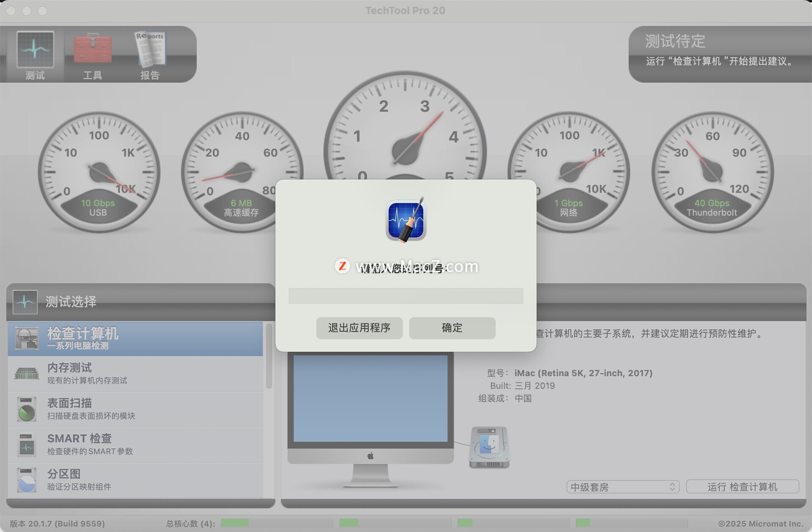Image resolution: width=812 pixels, height=532 pixels.
Task: Click the 退出应用程序 button
Action: tap(359, 328)
